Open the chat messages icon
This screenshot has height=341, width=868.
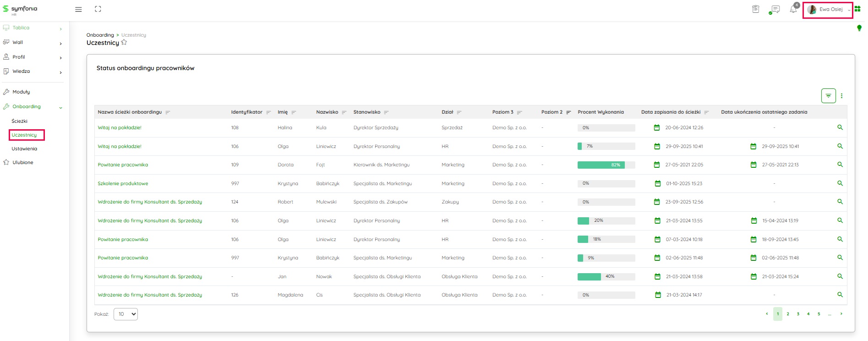click(x=775, y=9)
